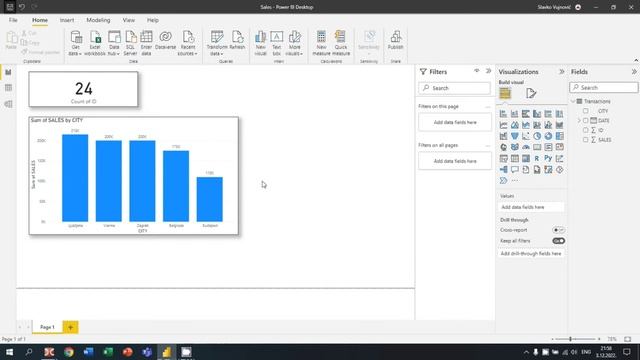This screenshot has width=640, height=360.
Task: Switch to Report view in left sidebar
Action: 8,72
